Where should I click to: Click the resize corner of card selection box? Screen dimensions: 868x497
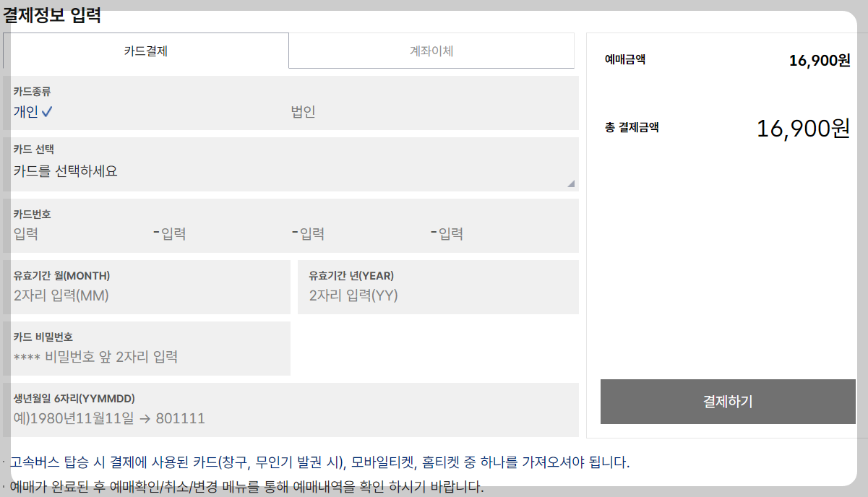tap(572, 184)
